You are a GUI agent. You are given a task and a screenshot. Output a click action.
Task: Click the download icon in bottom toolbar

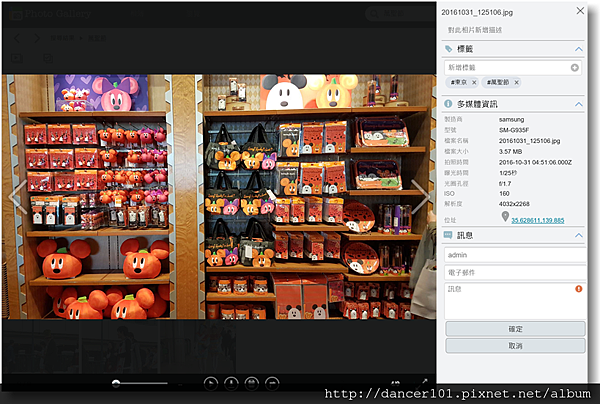pyautogui.click(x=231, y=383)
